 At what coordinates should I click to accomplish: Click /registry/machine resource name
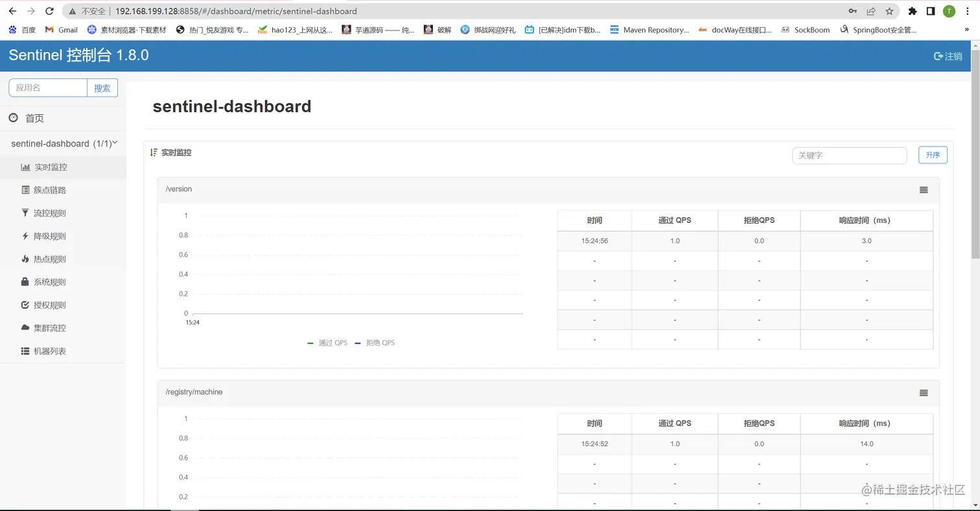click(x=194, y=392)
